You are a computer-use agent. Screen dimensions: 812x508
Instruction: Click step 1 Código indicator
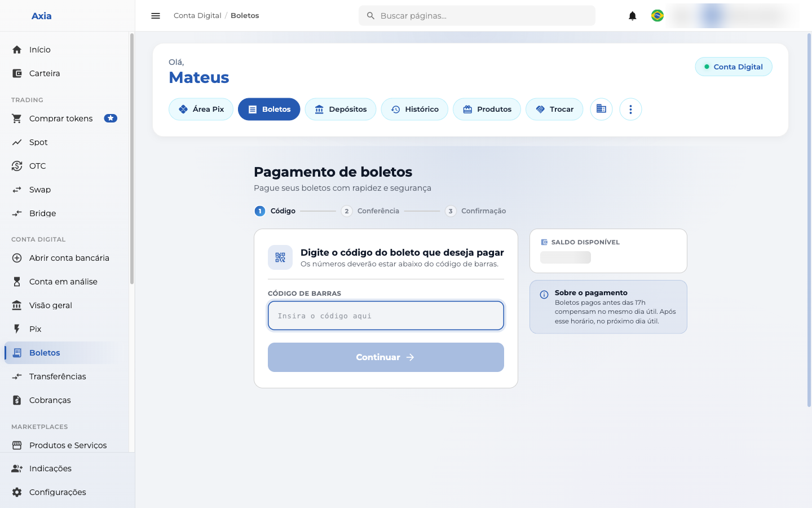click(x=275, y=211)
